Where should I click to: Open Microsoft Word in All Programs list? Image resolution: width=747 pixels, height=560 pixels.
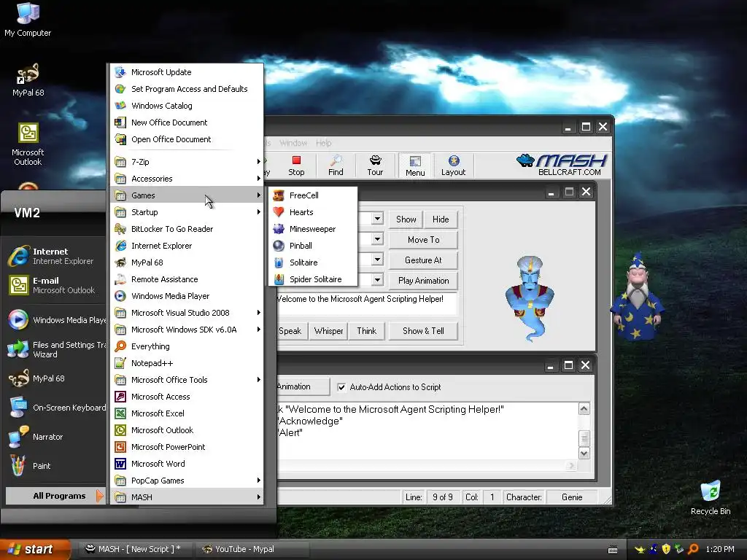(187, 464)
